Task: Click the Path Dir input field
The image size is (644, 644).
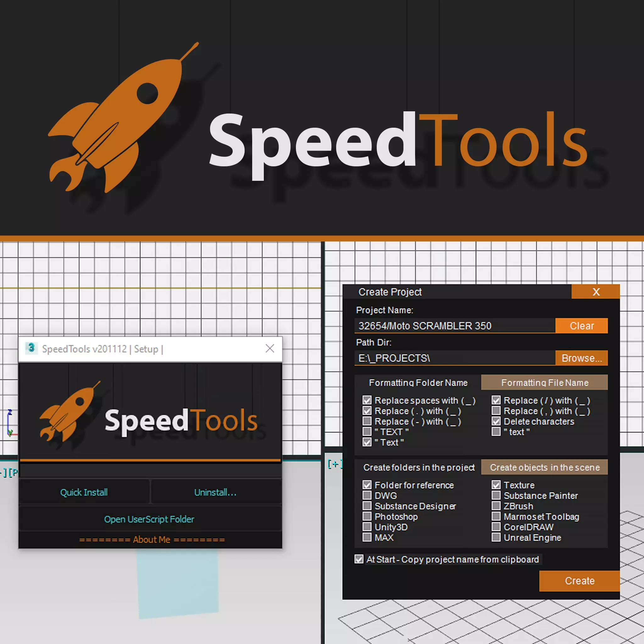Action: 455,358
